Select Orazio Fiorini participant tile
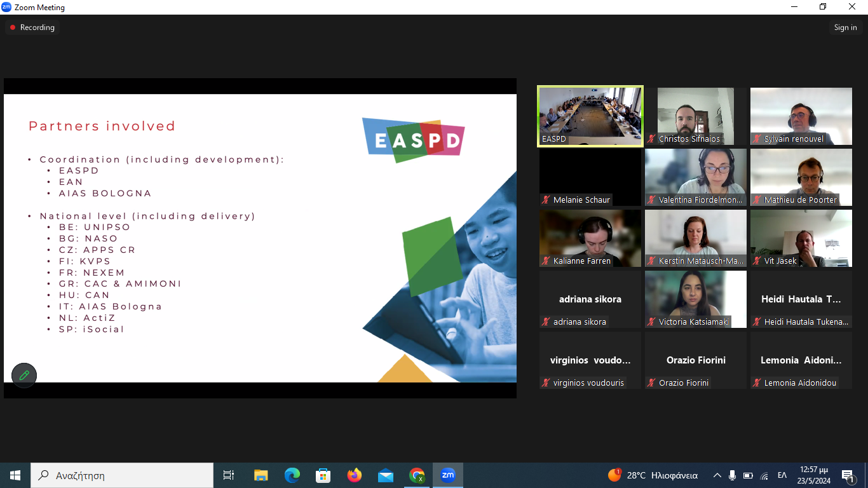Image resolution: width=868 pixels, height=488 pixels. [x=696, y=360]
